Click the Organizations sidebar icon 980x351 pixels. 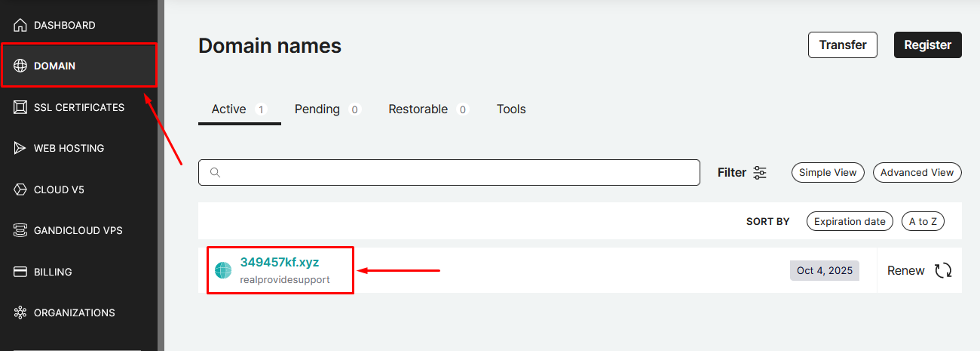(20, 313)
